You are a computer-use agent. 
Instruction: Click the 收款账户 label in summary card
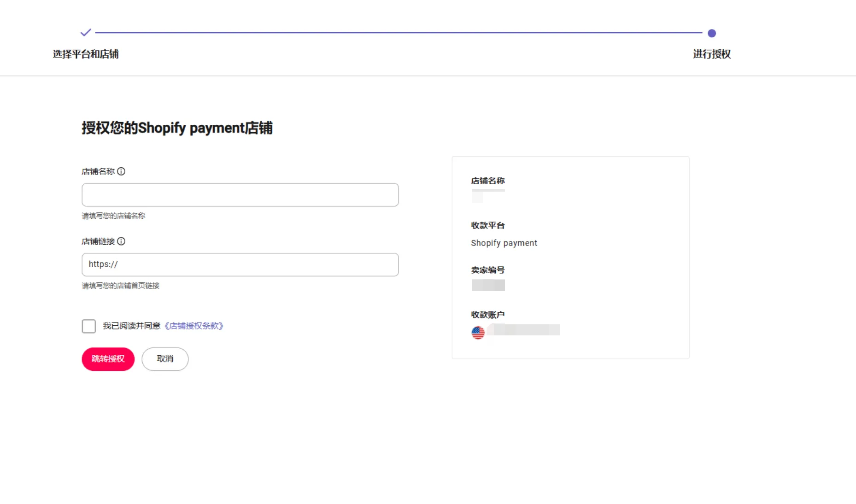[488, 315]
